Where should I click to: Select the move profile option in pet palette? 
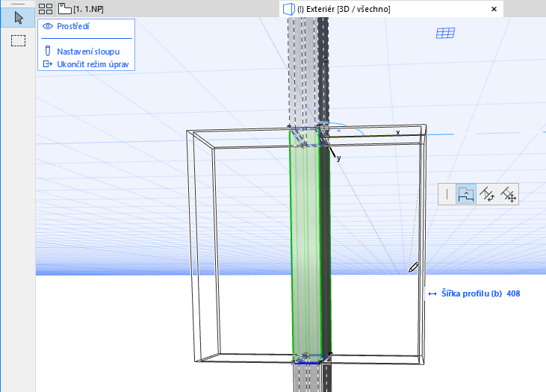(508, 194)
